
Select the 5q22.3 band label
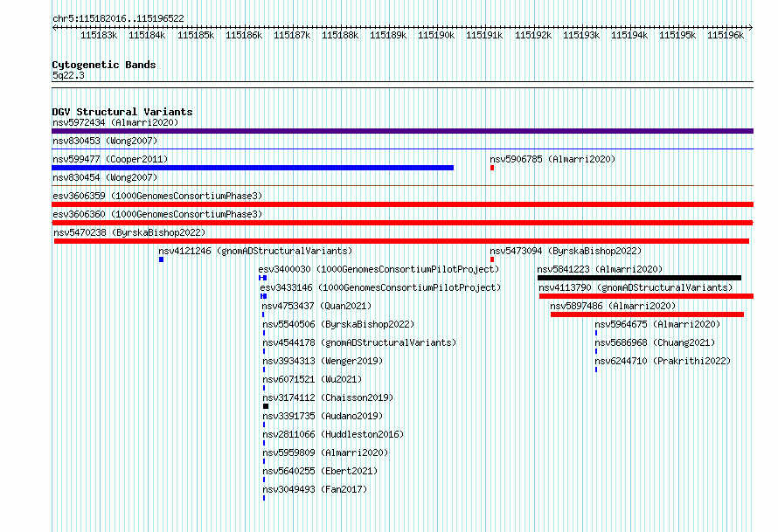click(x=68, y=75)
